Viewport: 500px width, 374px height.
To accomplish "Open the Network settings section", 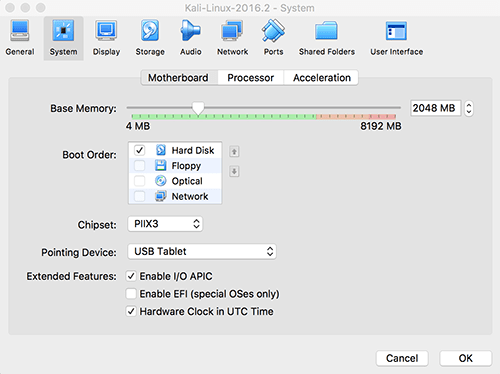I will (x=232, y=38).
